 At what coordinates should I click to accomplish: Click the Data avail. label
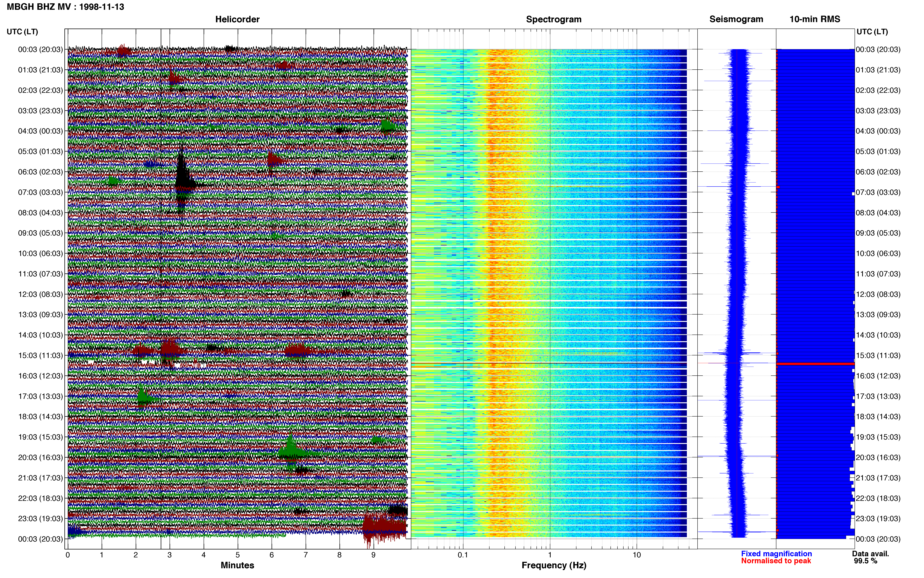pyautogui.click(x=870, y=554)
